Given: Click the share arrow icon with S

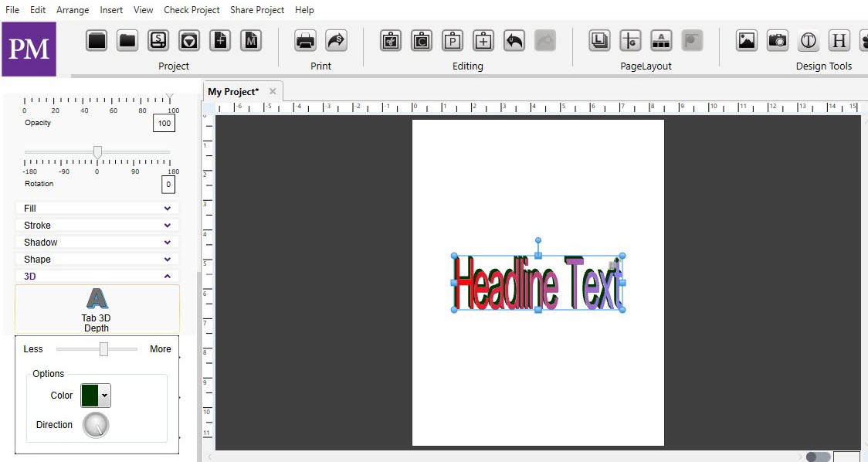Looking at the screenshot, I should tap(336, 41).
